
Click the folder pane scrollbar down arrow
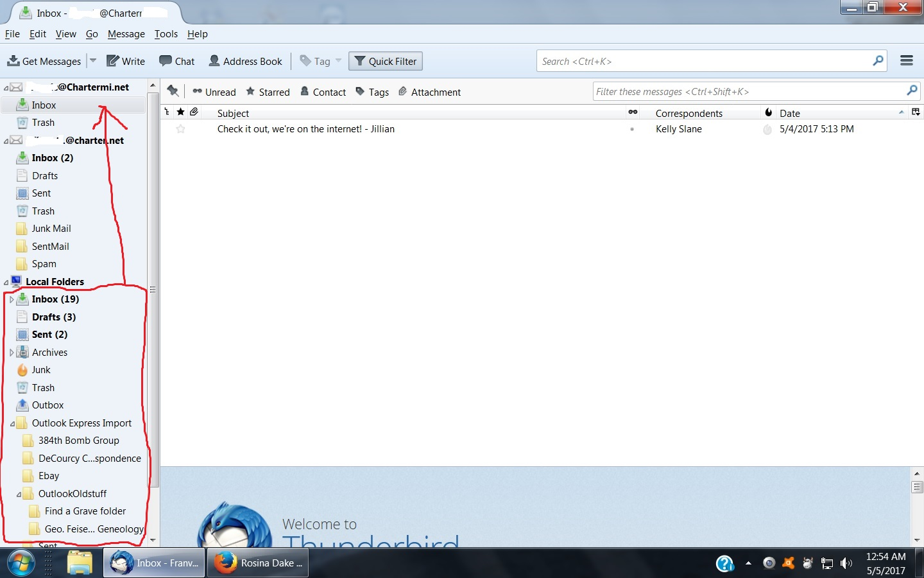[153, 541]
